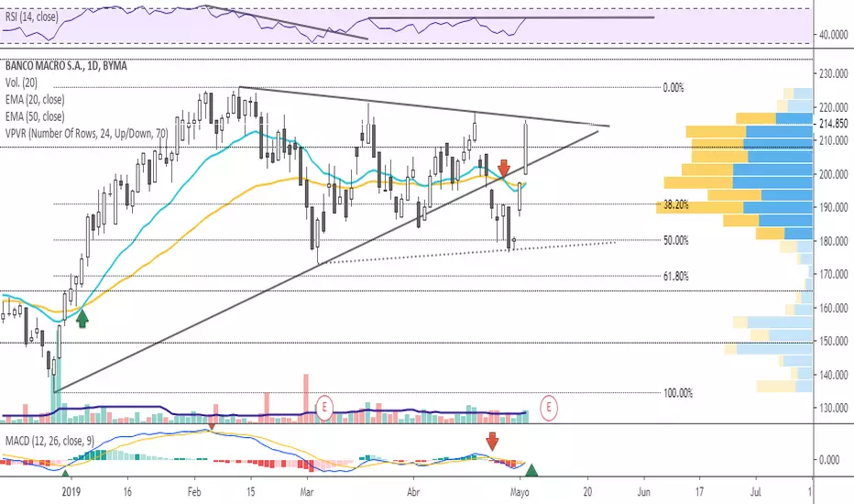Select the EMA (20, close) indicator label
This screenshot has height=504, width=854.
coord(35,100)
